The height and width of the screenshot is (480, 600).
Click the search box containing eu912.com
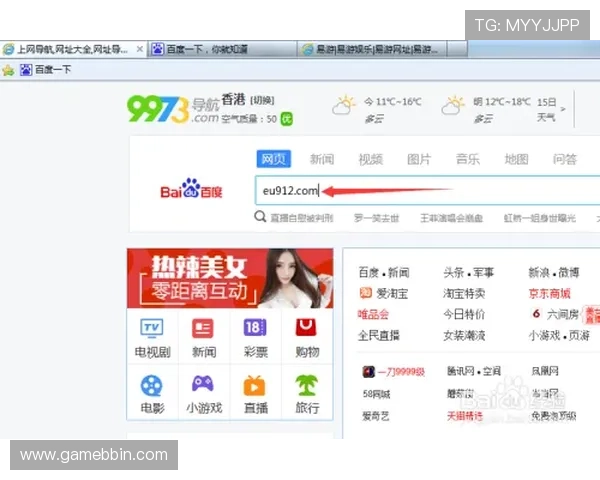point(427,190)
